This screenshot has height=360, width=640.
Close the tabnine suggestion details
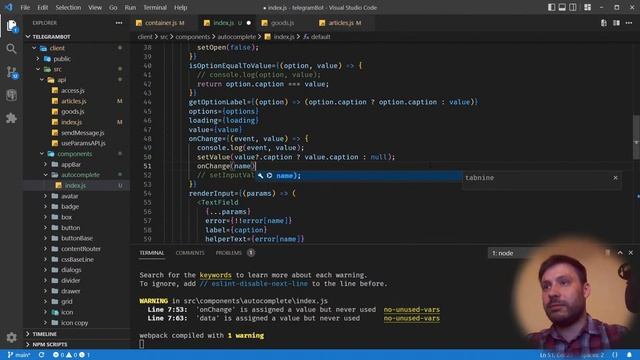tap(615, 178)
